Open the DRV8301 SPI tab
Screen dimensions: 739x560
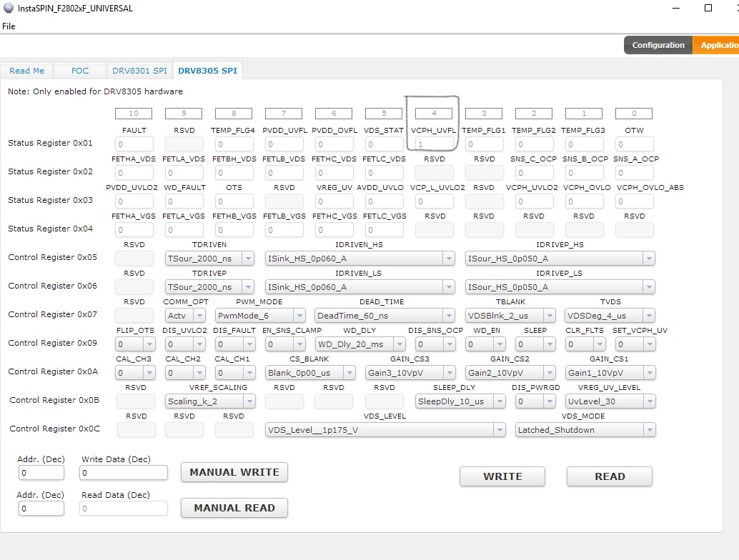point(139,71)
